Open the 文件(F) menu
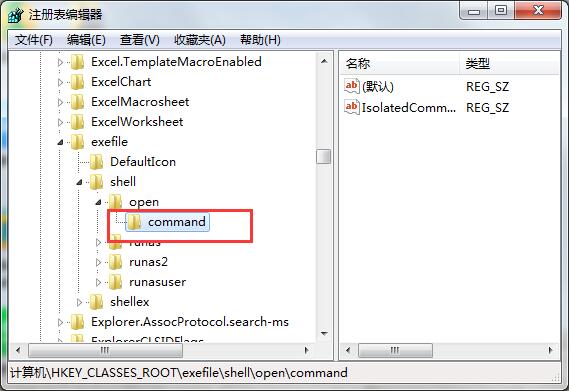 pyautogui.click(x=34, y=40)
